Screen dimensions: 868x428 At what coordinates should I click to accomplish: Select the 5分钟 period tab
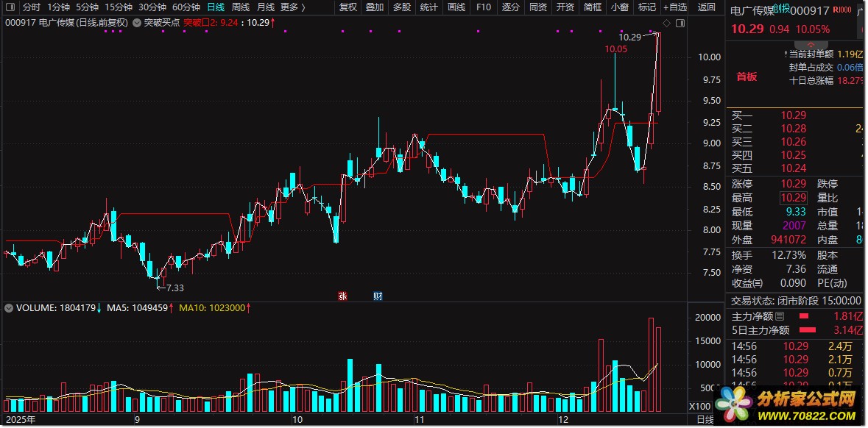[x=87, y=7]
